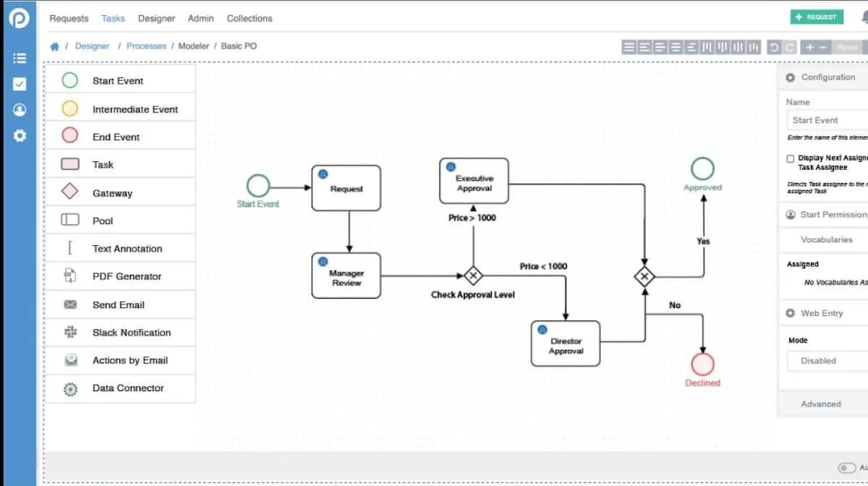This screenshot has width=868, height=486.
Task: Expand the Start Permissions section
Action: [x=824, y=215]
